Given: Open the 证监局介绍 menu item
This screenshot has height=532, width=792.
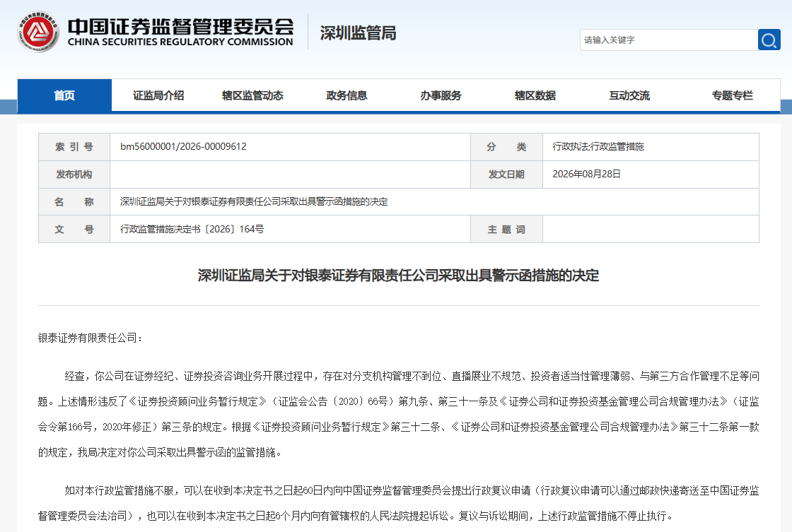Looking at the screenshot, I should click(158, 95).
